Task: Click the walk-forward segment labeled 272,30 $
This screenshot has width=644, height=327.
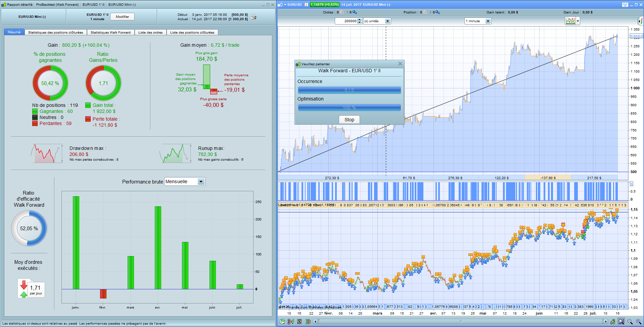Action: [332, 178]
